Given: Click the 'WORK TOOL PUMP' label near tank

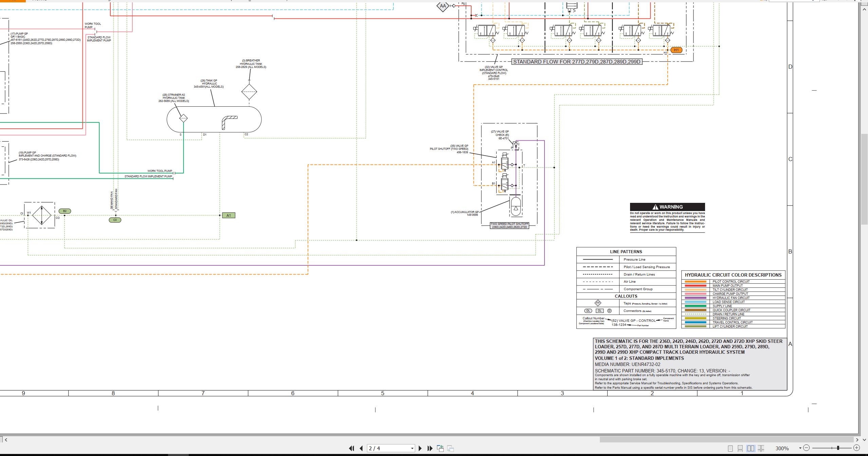Looking at the screenshot, I should [x=160, y=171].
